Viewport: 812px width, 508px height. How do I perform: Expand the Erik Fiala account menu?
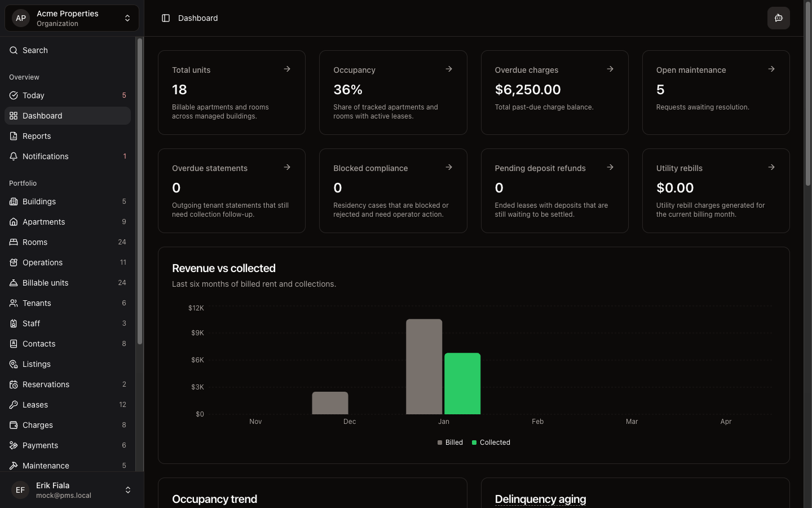pos(71,490)
